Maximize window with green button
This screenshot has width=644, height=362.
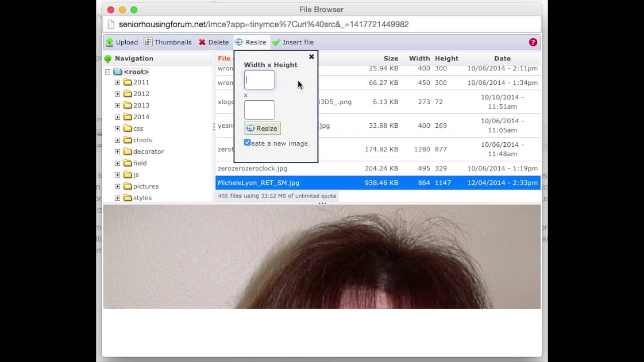pyautogui.click(x=134, y=10)
